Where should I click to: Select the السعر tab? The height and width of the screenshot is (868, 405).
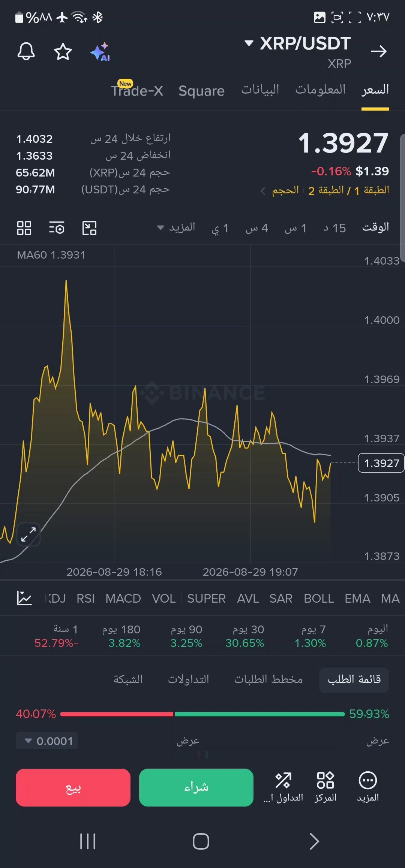[x=375, y=90]
